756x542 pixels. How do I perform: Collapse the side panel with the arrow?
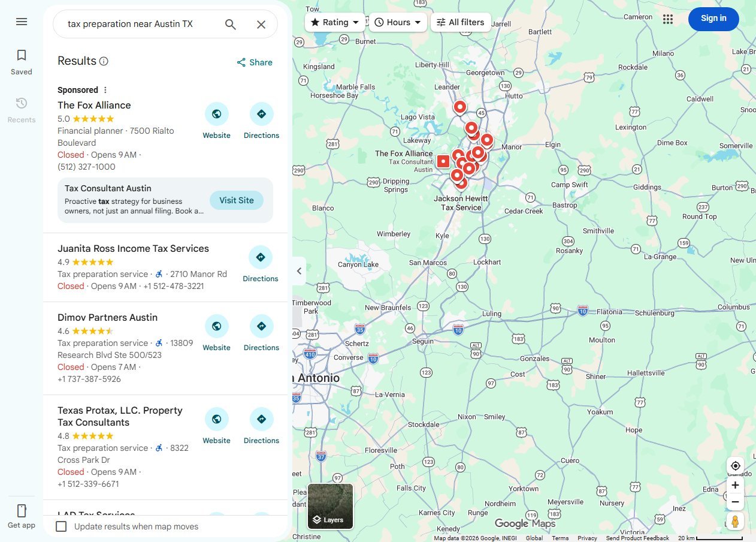(x=299, y=271)
